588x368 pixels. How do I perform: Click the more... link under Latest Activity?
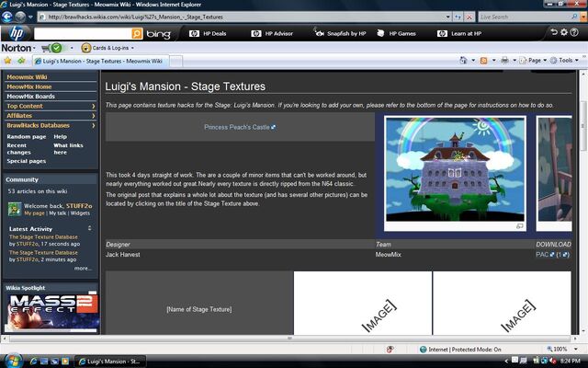pos(83,269)
